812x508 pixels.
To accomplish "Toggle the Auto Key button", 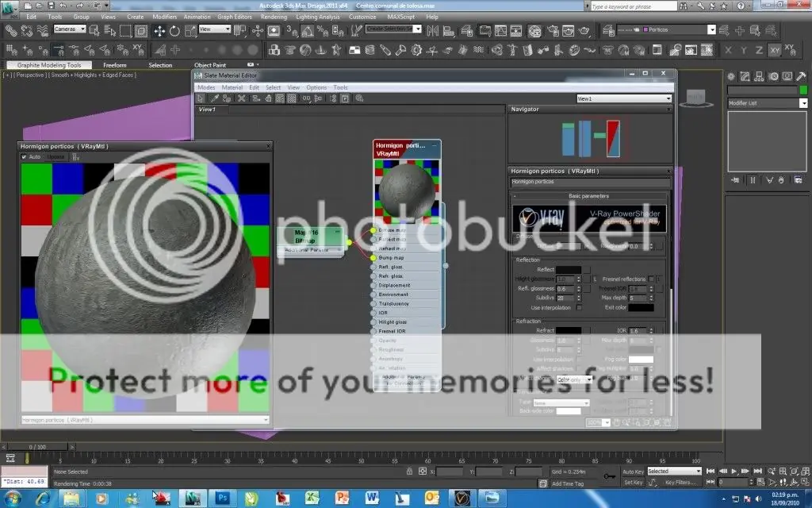I will [x=632, y=471].
